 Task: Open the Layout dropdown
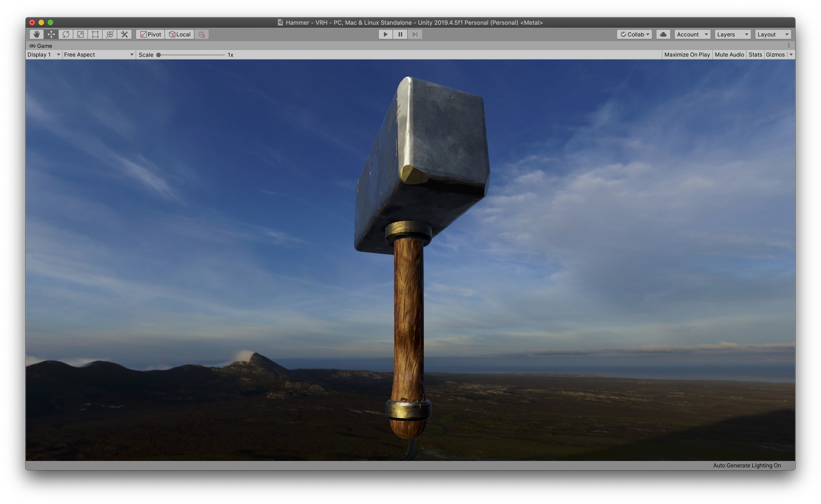coord(773,35)
